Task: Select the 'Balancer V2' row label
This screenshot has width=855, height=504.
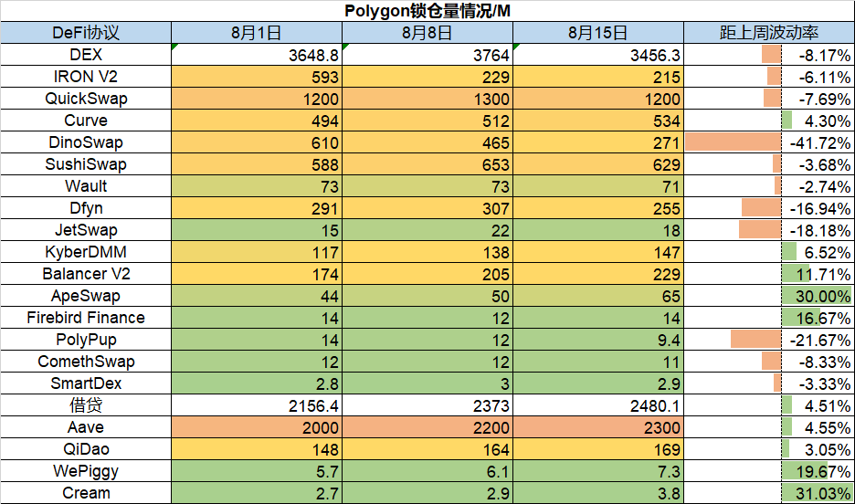Action: 86,274
